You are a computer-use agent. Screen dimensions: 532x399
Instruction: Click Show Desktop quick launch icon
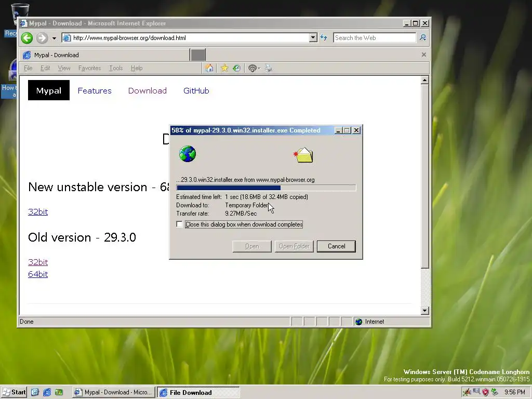point(35,392)
